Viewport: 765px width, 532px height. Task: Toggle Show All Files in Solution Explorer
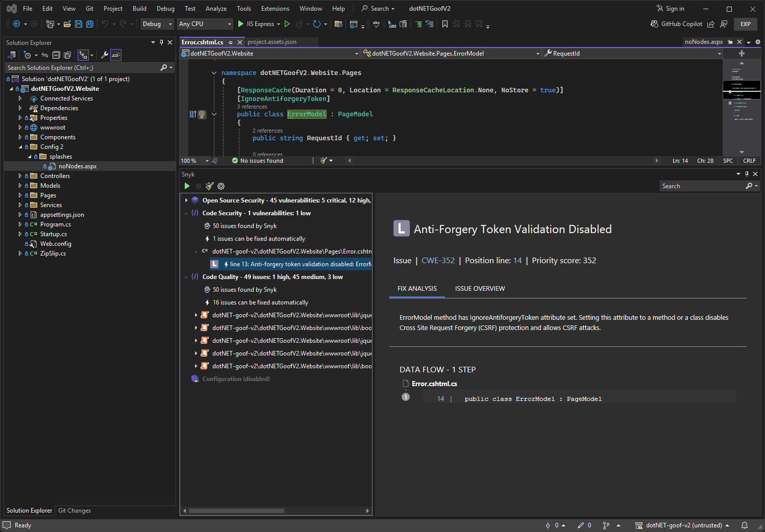tap(67, 55)
